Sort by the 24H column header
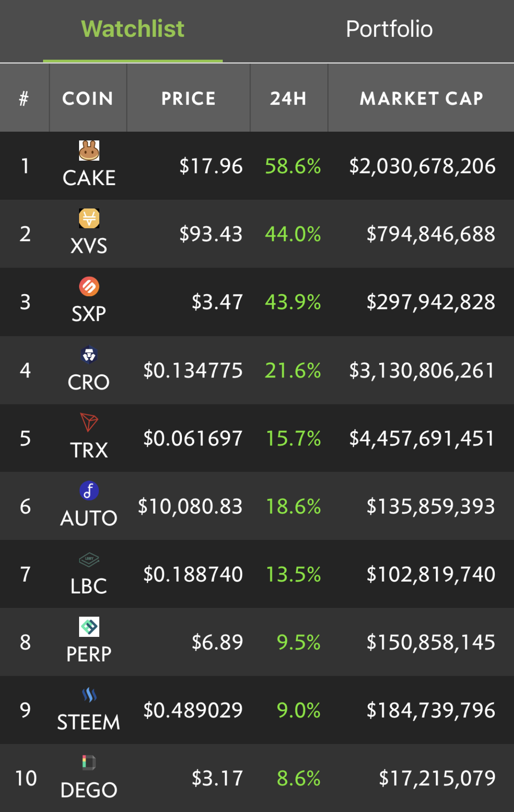Image resolution: width=514 pixels, height=812 pixels. pos(289,98)
